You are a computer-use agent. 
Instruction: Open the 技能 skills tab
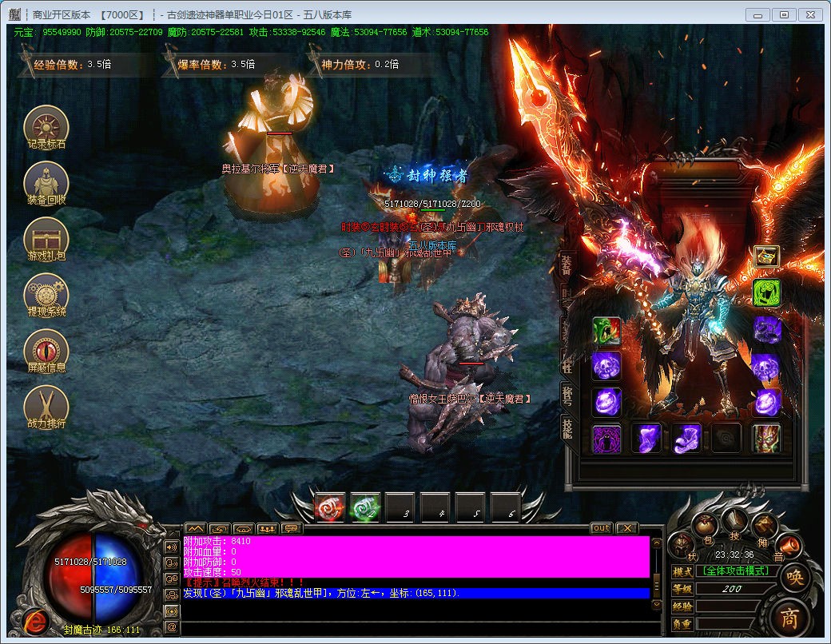[x=567, y=429]
